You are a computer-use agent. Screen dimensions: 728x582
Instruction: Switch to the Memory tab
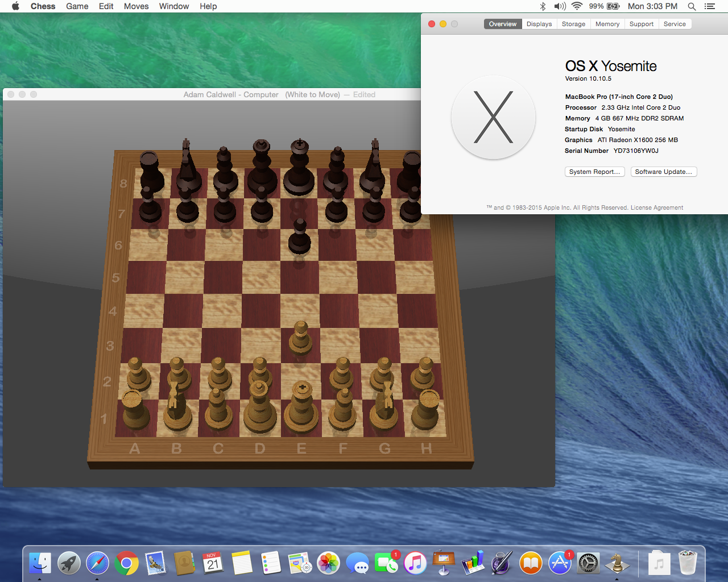coord(607,24)
